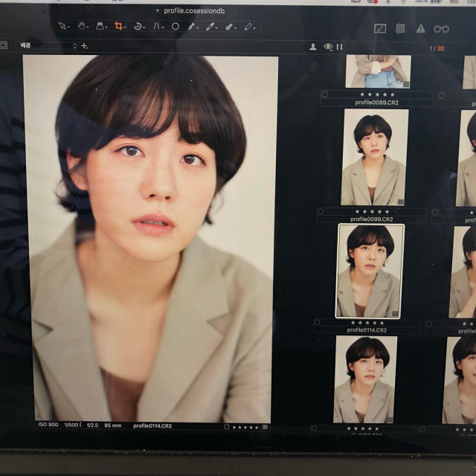Click badge icon on profile0099.CR2 thumbnail corner
The height and width of the screenshot is (476, 476).
401,202
